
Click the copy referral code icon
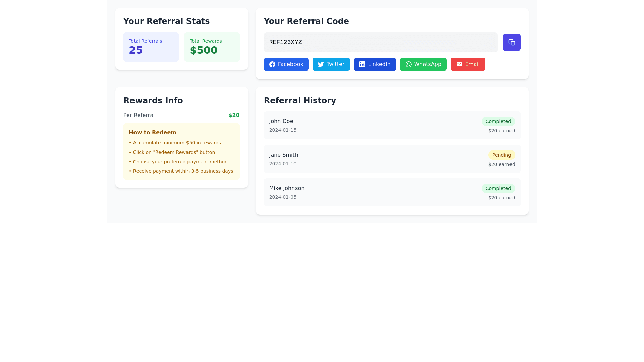[x=512, y=42]
